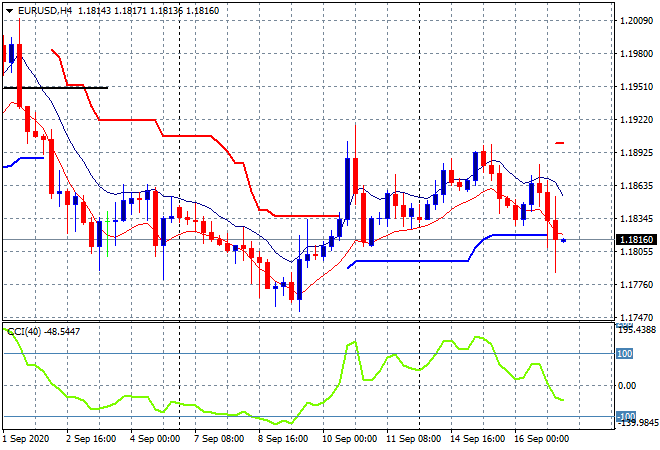Screen dimensions: 660x450
Task: Click the CCI 195.4388 maximum label
Action: (x=638, y=330)
